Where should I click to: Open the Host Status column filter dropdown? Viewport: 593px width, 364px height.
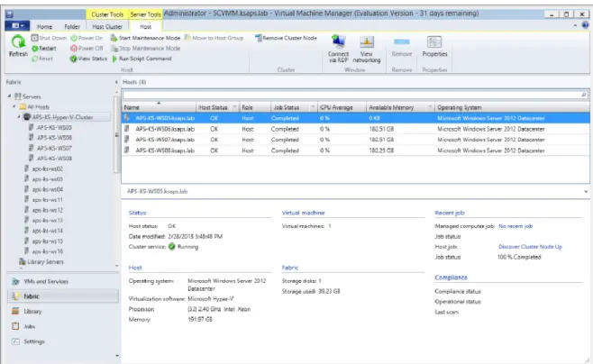point(234,107)
